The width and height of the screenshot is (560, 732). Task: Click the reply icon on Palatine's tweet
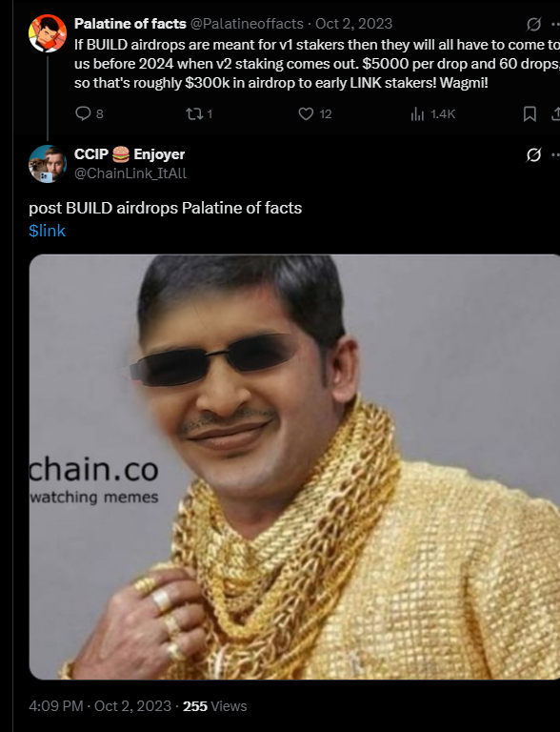(83, 113)
